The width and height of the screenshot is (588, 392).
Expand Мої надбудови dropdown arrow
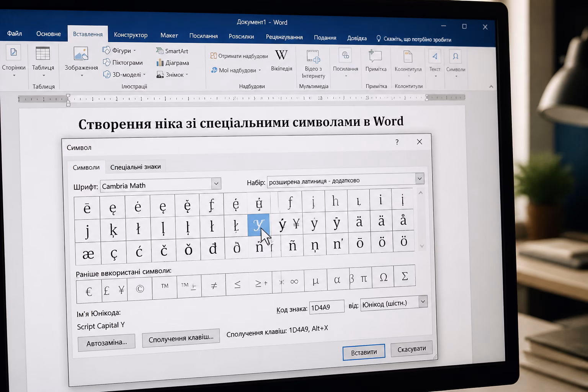pyautogui.click(x=260, y=70)
